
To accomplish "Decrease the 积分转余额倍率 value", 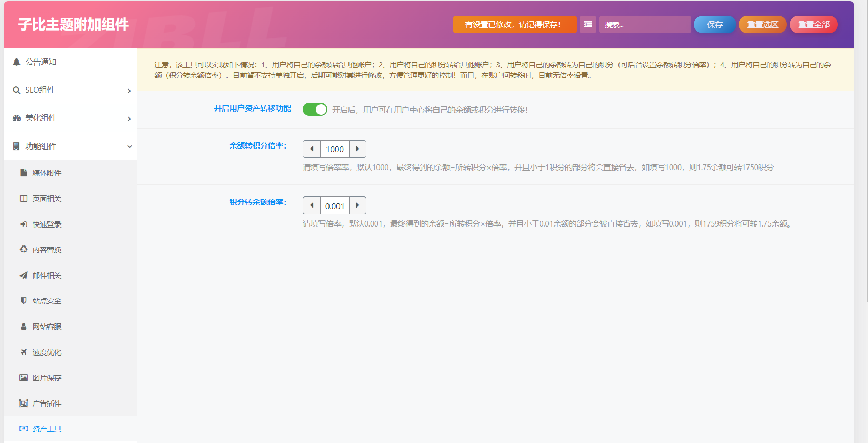I will (x=312, y=205).
